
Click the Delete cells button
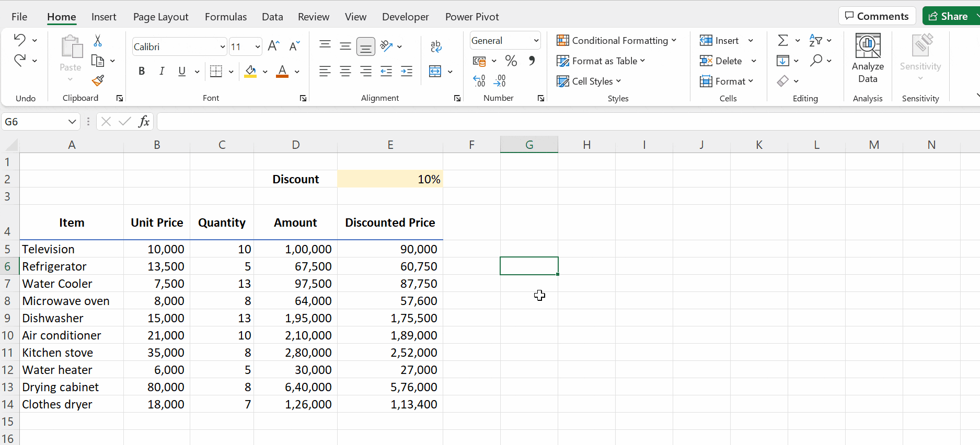(x=721, y=61)
